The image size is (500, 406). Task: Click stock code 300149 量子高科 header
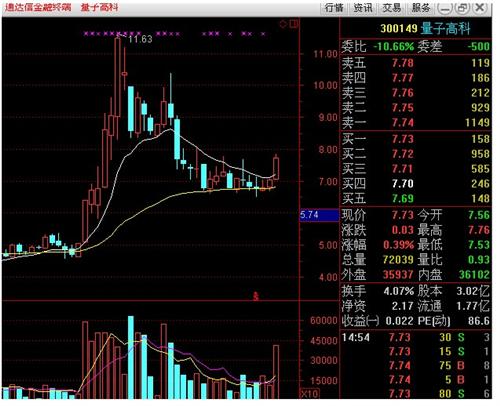(425, 28)
